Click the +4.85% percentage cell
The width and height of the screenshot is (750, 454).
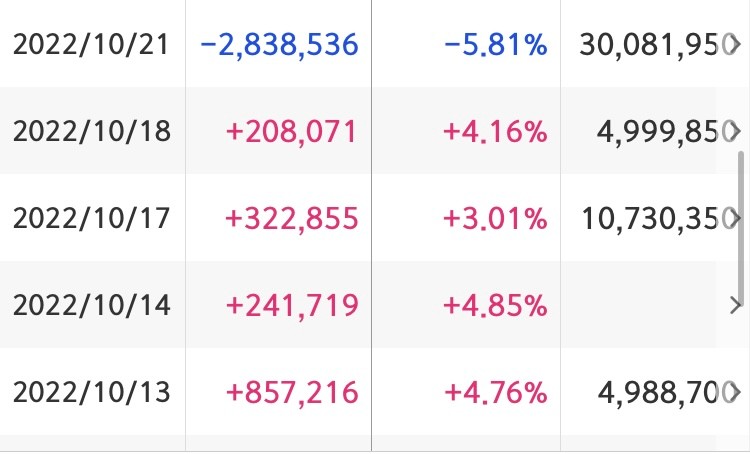[495, 305]
